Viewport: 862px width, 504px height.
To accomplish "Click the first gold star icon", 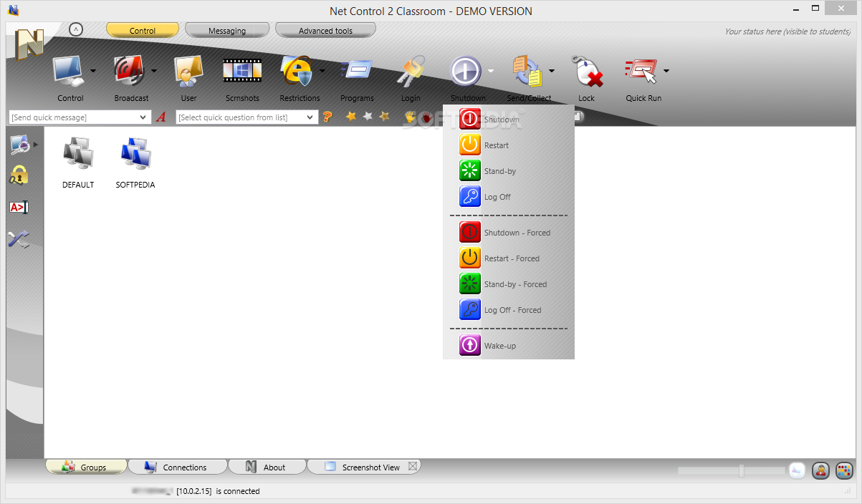I will [x=351, y=116].
